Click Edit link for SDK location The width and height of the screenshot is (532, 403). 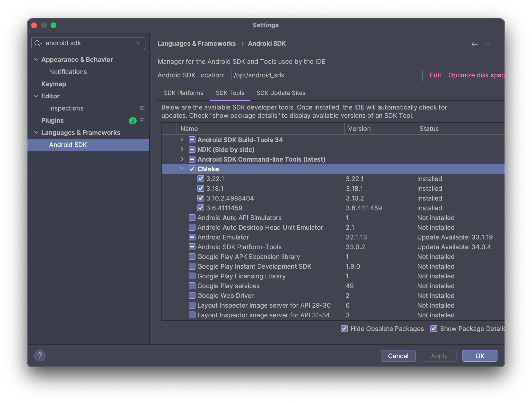pyautogui.click(x=435, y=75)
